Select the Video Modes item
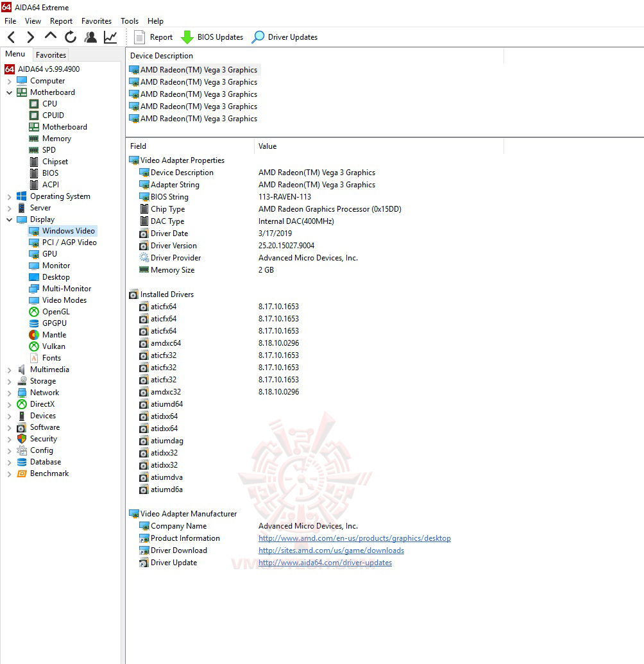The image size is (644, 664). [64, 300]
